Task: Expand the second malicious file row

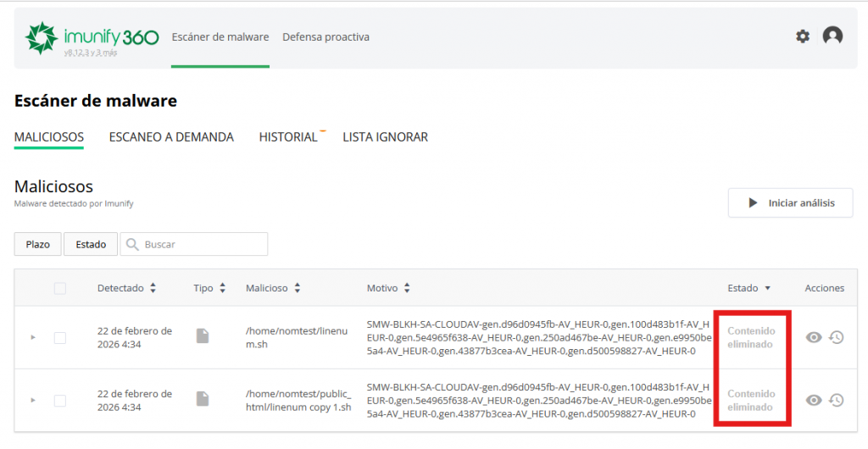Action: pos(33,400)
